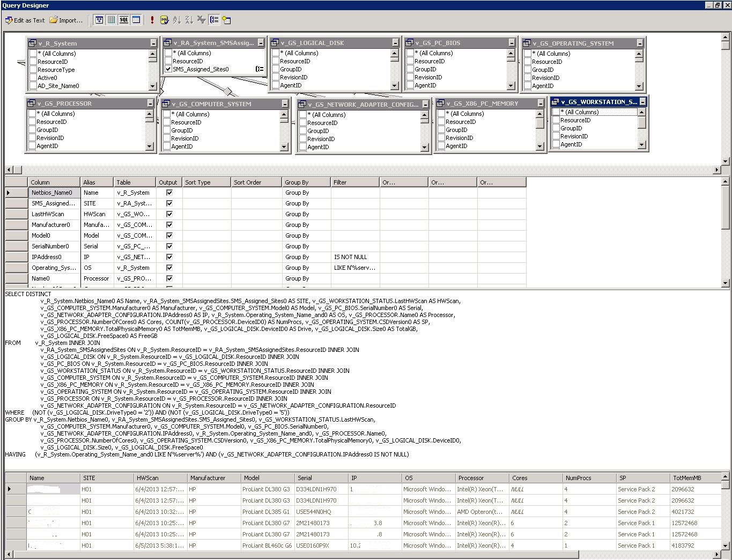Edit the IS NOT NULL filter cell
The width and height of the screenshot is (732, 560).
355,257
